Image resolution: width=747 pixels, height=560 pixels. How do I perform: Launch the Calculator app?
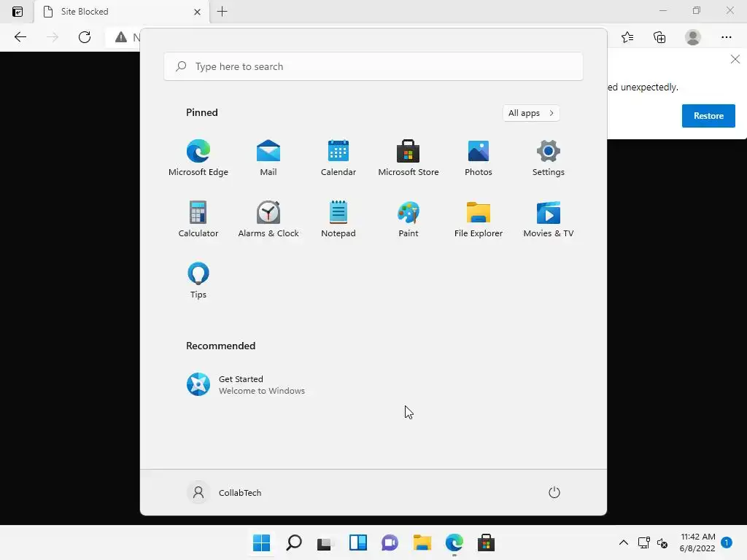point(198,219)
